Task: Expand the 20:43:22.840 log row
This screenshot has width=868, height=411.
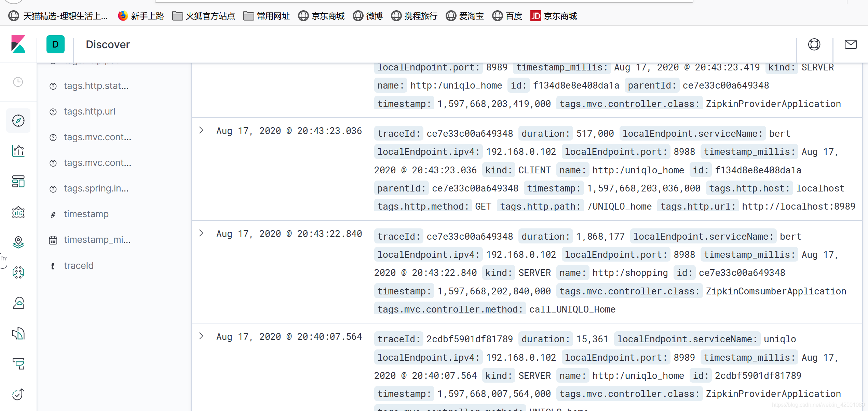Action: pos(201,233)
